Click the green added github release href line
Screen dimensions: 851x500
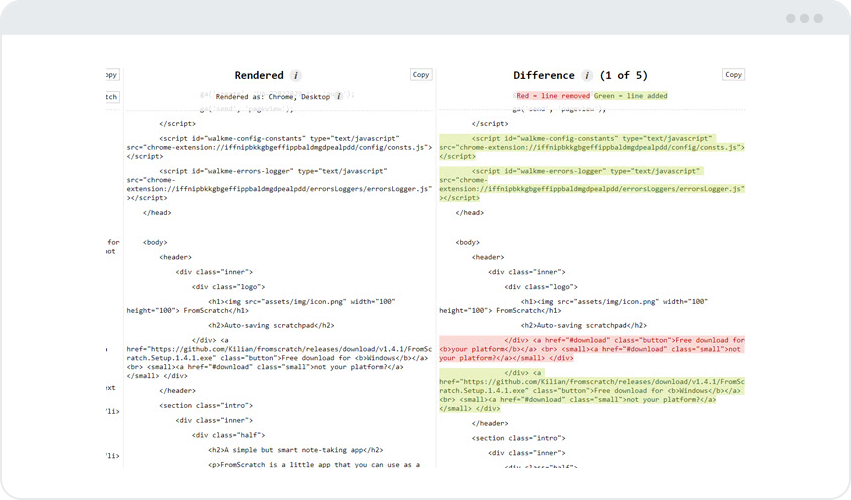pyautogui.click(x=592, y=390)
